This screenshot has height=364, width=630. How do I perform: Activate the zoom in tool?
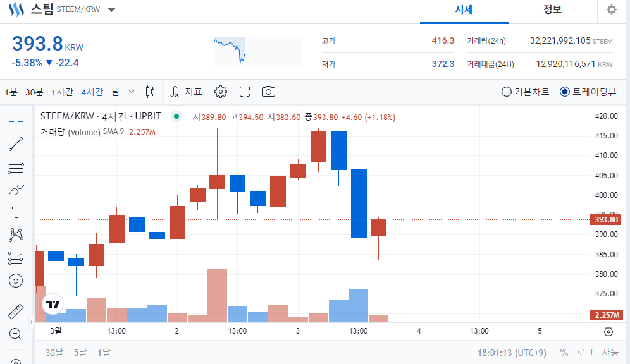[x=15, y=334]
